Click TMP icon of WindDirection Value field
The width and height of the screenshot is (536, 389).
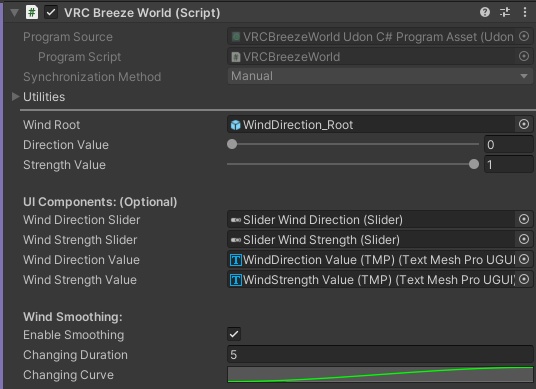click(236, 260)
